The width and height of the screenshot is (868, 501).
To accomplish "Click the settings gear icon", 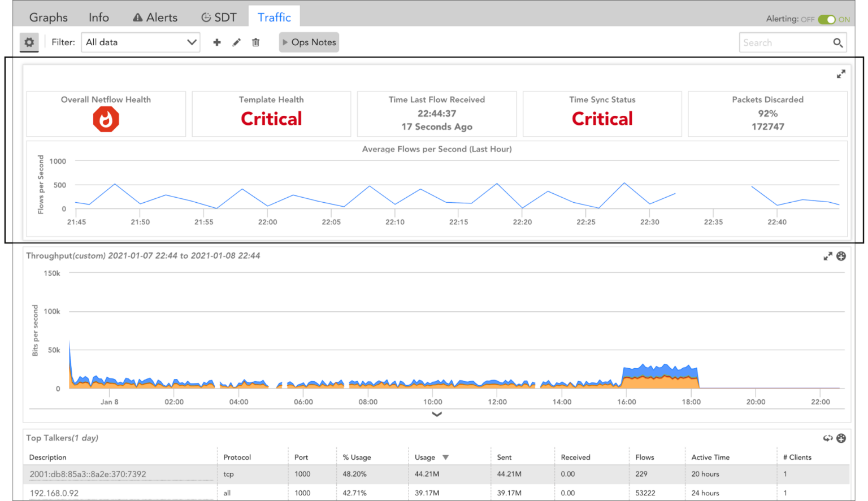I will 29,42.
